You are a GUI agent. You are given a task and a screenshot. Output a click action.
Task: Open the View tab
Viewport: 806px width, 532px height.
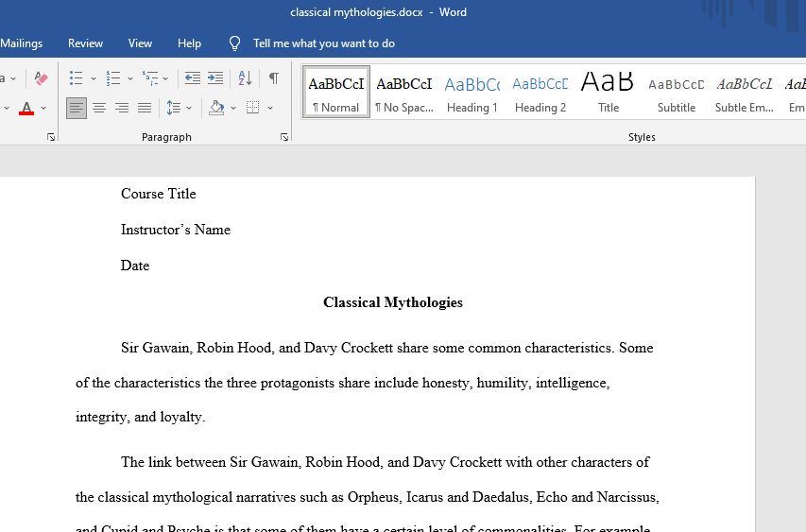point(140,43)
